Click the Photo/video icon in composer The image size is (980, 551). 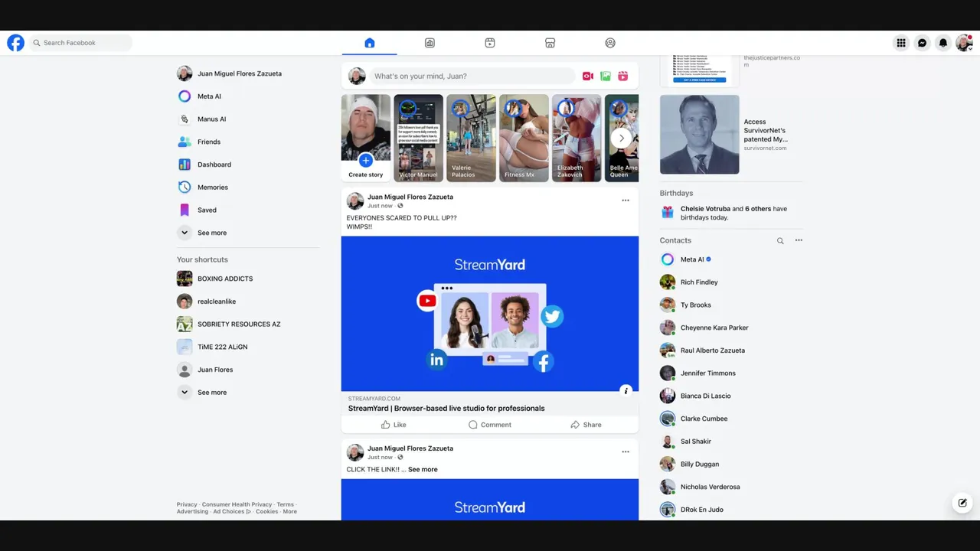tap(606, 76)
